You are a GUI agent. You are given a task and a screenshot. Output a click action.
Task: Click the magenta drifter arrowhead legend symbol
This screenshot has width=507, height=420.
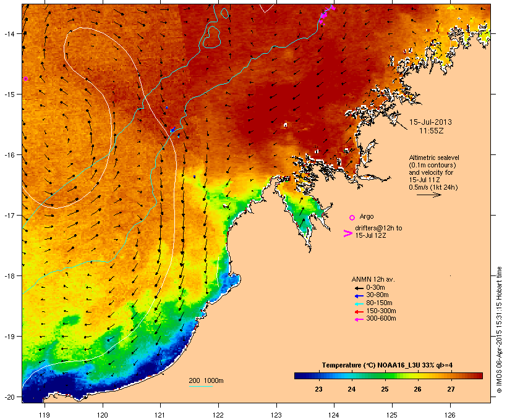[347, 233]
